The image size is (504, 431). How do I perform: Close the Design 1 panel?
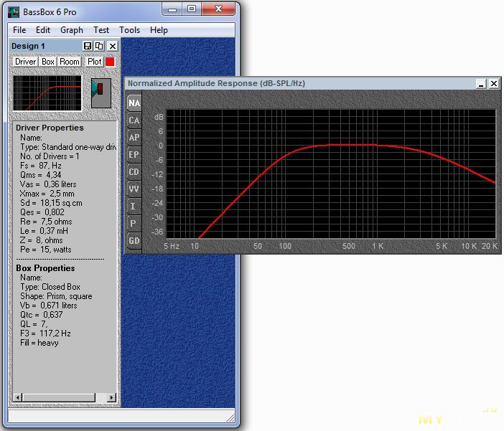[113, 46]
